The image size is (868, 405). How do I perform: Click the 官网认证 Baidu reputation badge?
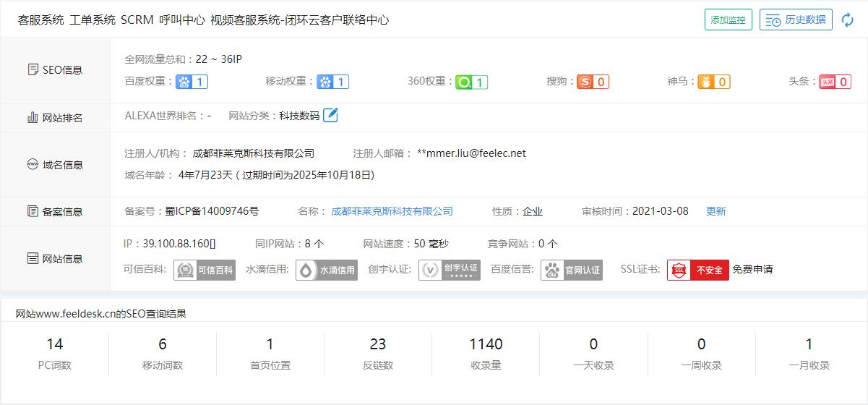pyautogui.click(x=572, y=270)
